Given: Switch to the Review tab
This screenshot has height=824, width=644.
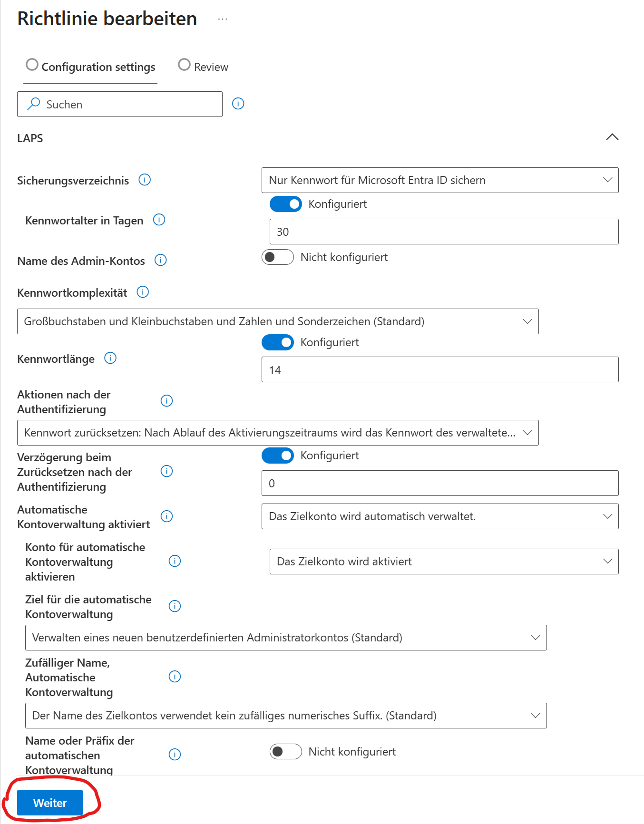Looking at the screenshot, I should (204, 67).
